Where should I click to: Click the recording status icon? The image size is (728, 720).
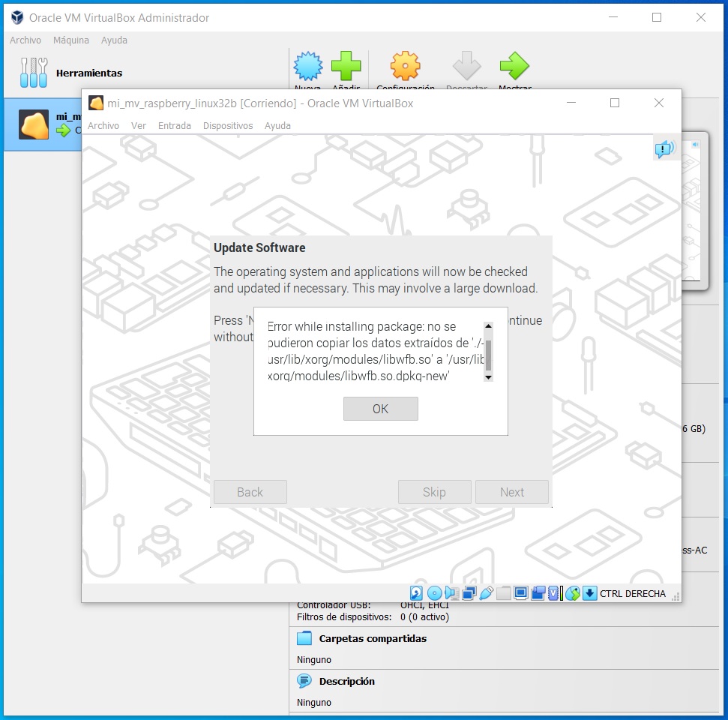click(x=538, y=593)
